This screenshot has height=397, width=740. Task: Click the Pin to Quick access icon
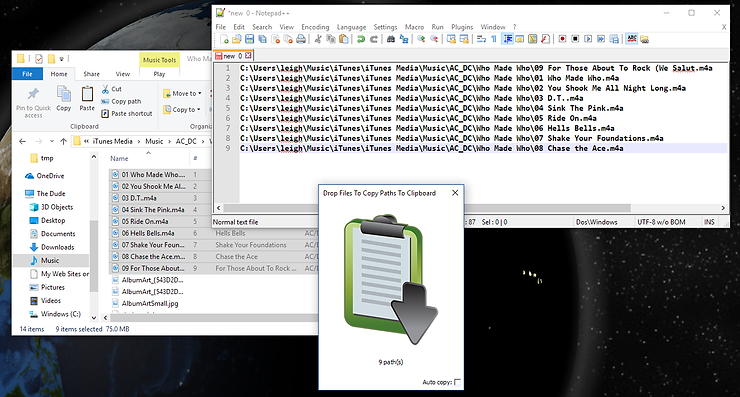33,101
